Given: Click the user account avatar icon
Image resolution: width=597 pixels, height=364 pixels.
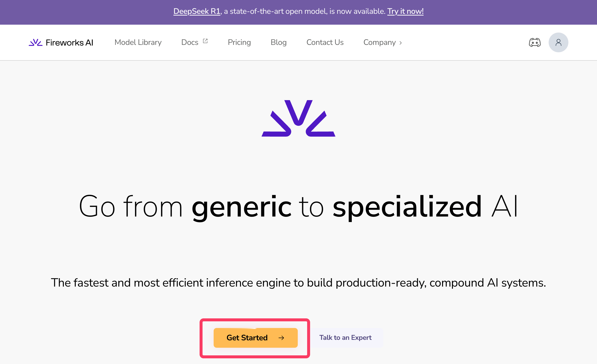Looking at the screenshot, I should pyautogui.click(x=558, y=42).
